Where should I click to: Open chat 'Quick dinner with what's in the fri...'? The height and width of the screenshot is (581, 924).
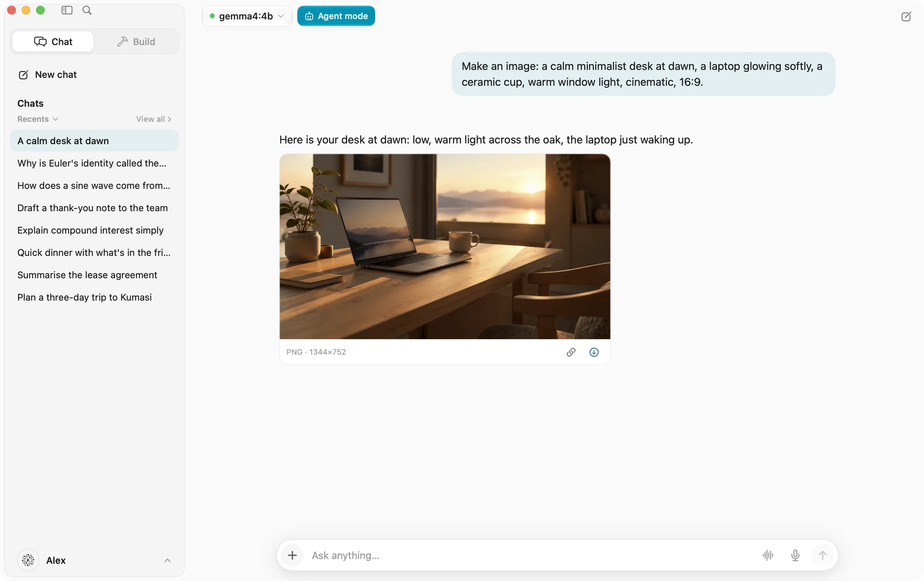94,252
